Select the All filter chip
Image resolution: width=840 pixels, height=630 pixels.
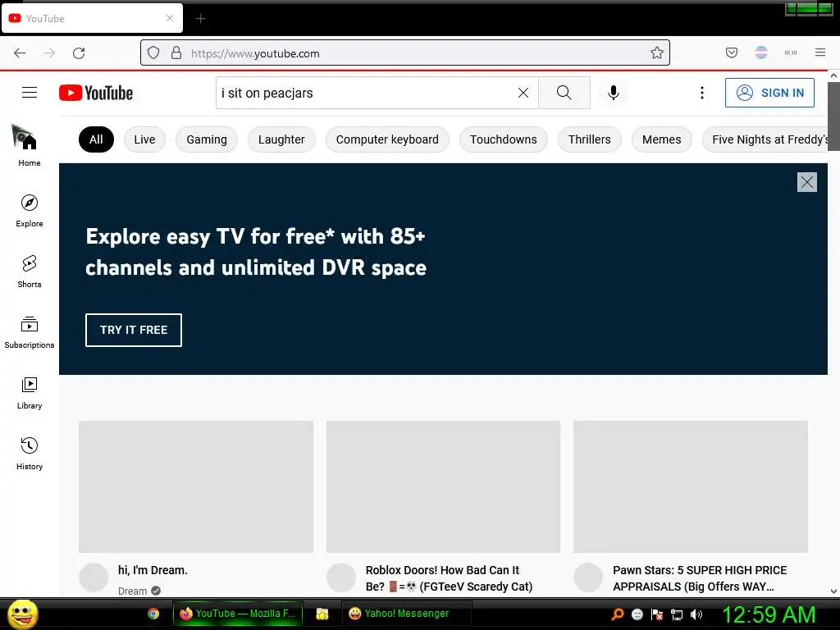(x=96, y=139)
